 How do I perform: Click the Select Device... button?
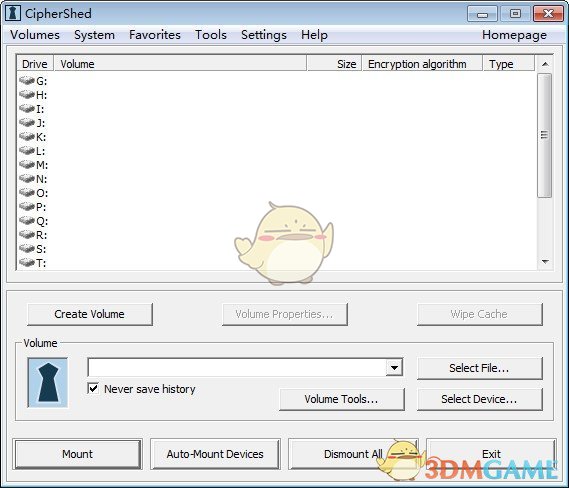coord(480,399)
